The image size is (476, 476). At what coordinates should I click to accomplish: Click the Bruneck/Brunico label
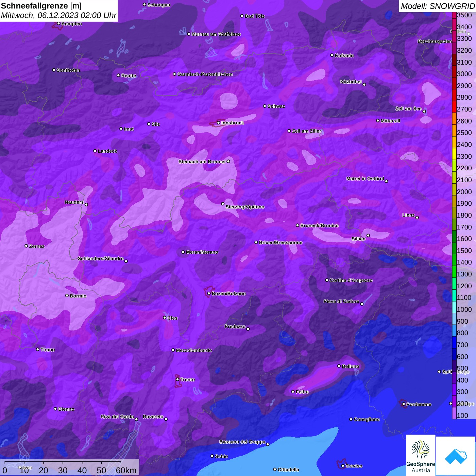(x=319, y=225)
